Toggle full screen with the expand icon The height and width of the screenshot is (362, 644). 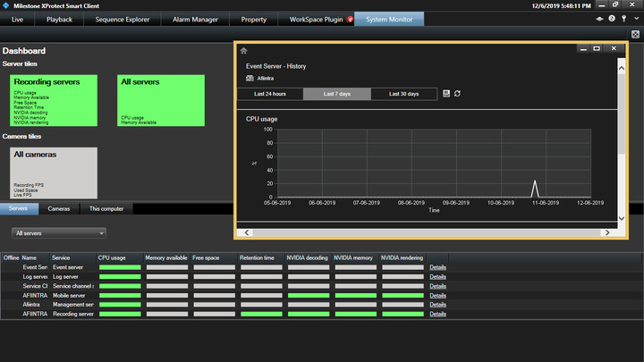click(x=633, y=33)
